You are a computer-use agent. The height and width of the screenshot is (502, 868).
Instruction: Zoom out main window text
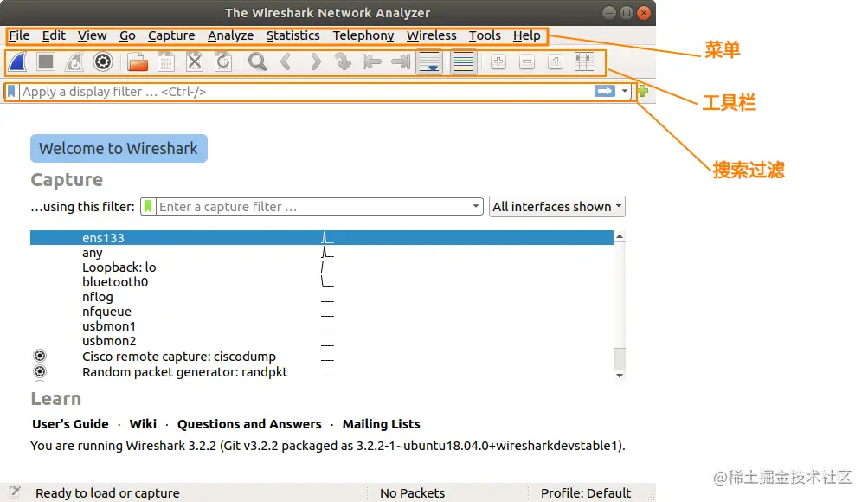pos(527,62)
